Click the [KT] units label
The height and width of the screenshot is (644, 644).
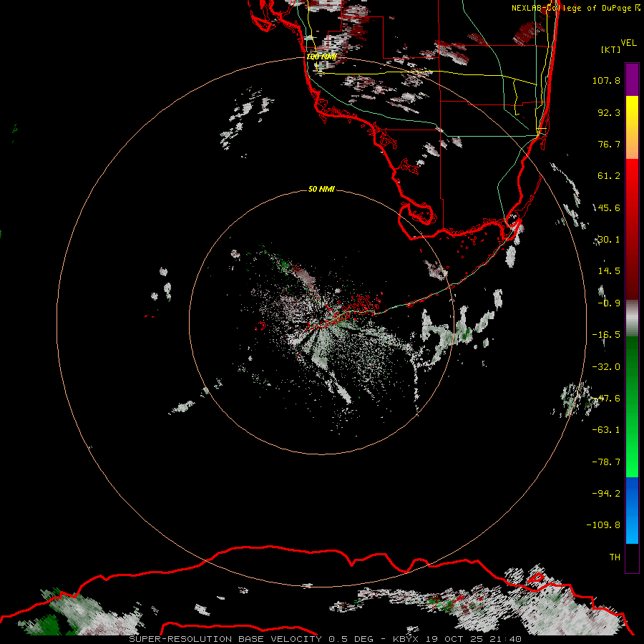610,49
